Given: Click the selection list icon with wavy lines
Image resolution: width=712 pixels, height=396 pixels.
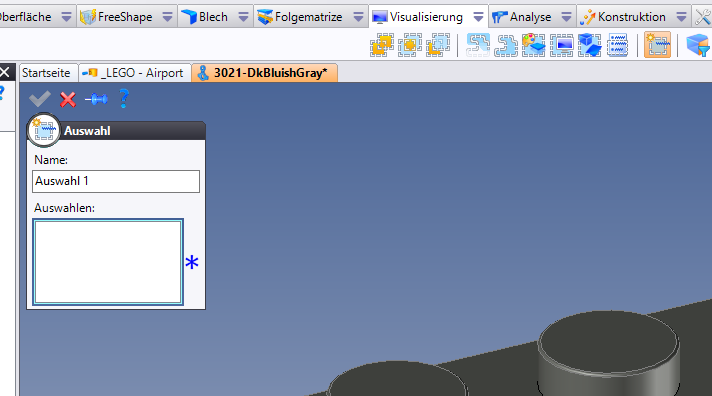Looking at the screenshot, I should pyautogui.click(x=618, y=45).
